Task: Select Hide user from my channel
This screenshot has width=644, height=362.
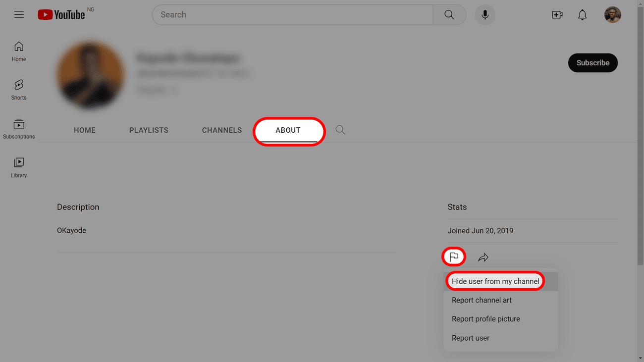Action: click(495, 281)
